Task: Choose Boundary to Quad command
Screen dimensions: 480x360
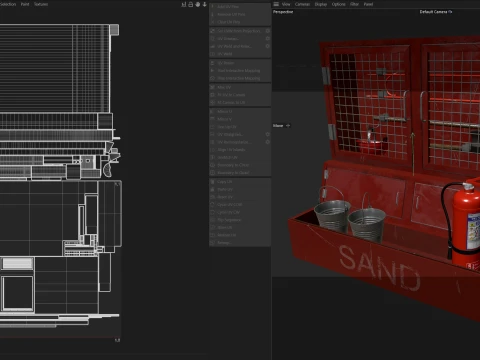Action: coord(240,173)
